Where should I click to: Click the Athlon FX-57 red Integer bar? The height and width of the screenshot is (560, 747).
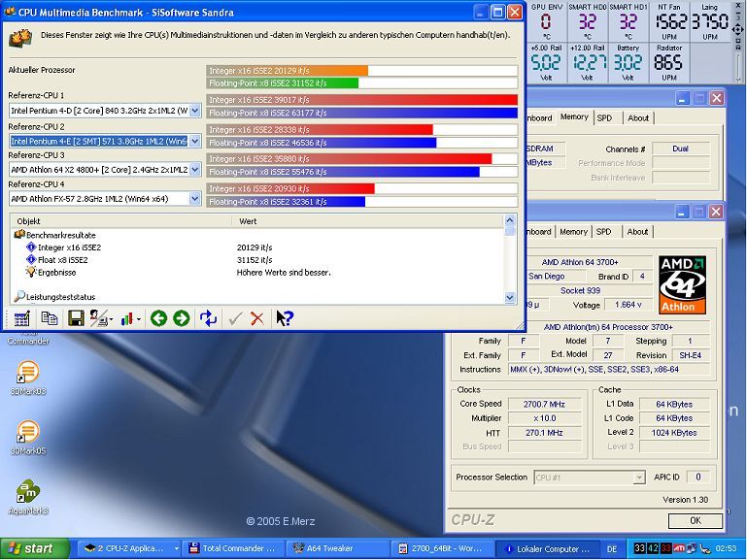pos(290,189)
